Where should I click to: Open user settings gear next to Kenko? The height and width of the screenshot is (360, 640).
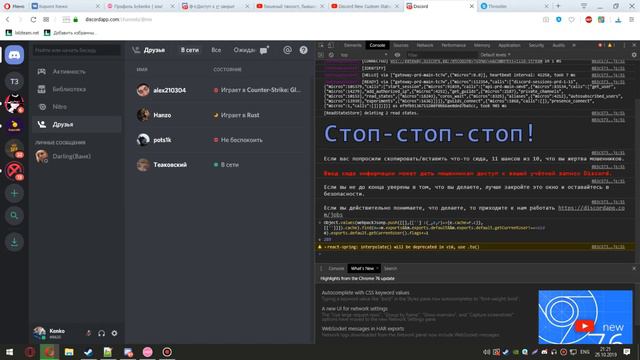point(115,333)
